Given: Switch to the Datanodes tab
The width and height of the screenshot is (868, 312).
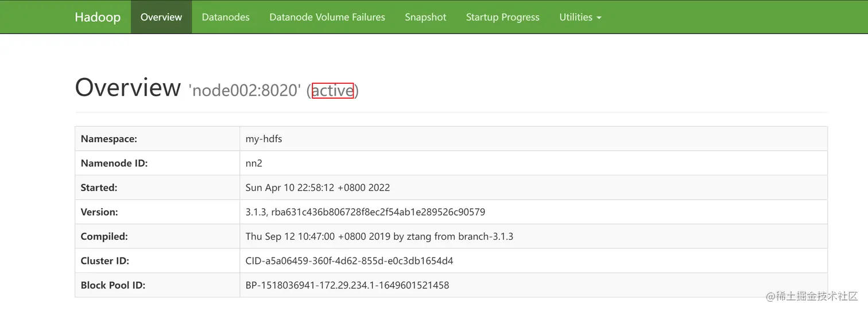Looking at the screenshot, I should tap(226, 17).
